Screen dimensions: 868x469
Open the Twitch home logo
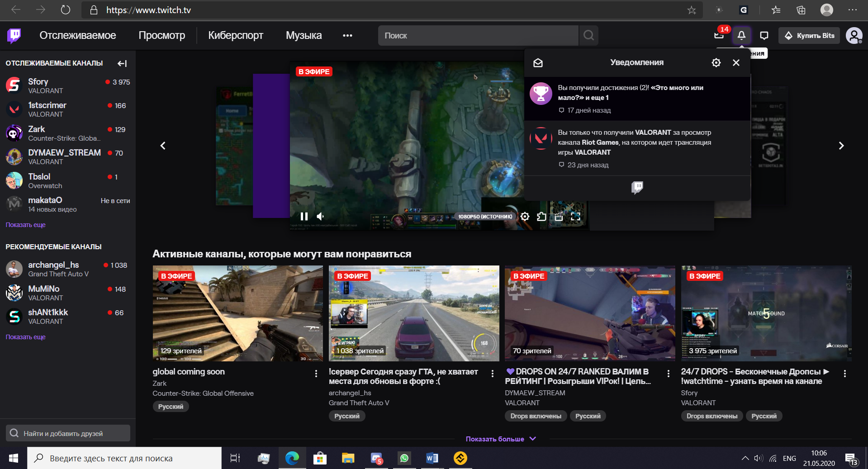[14, 35]
